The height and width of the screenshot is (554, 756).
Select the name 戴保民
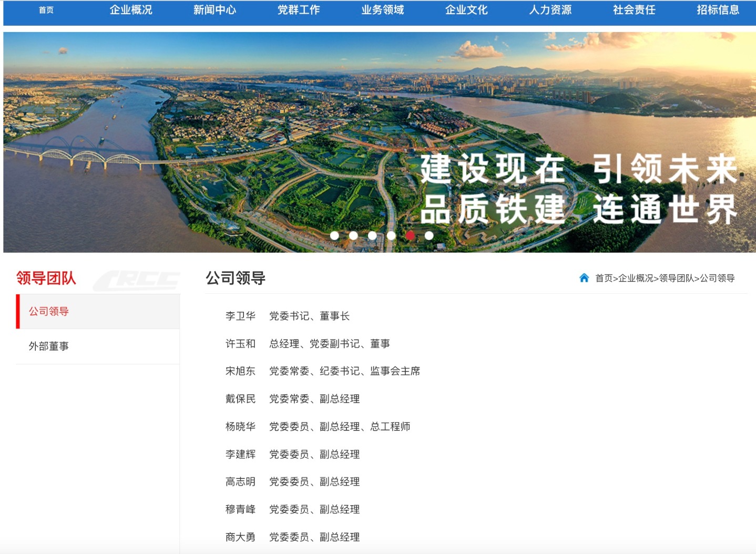pos(240,399)
